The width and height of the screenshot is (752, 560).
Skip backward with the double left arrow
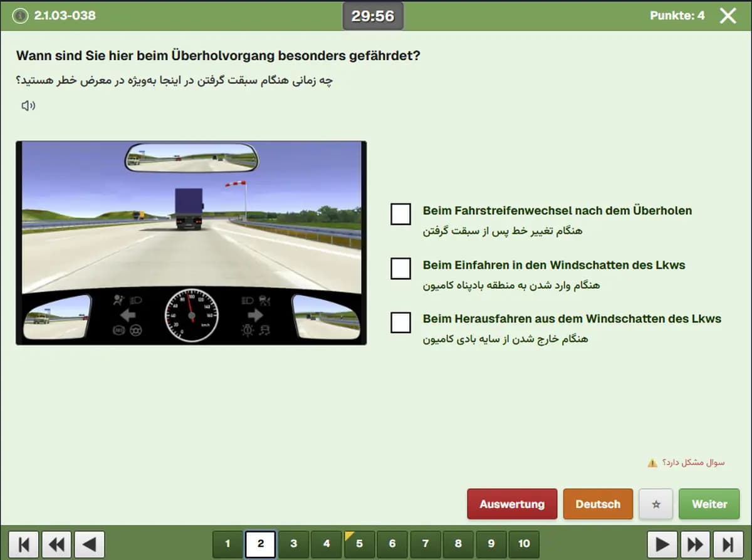coord(56,544)
